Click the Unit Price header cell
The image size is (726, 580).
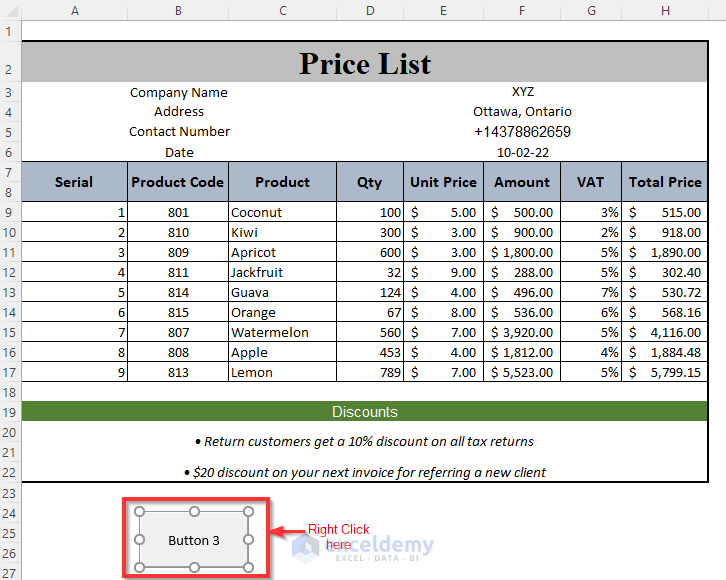444,181
